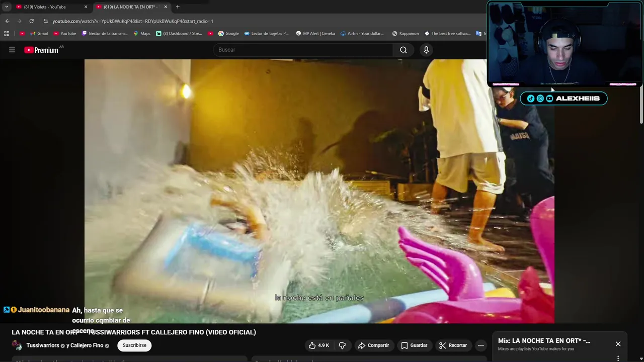Go back to previous page
The height and width of the screenshot is (362, 644).
(7, 21)
